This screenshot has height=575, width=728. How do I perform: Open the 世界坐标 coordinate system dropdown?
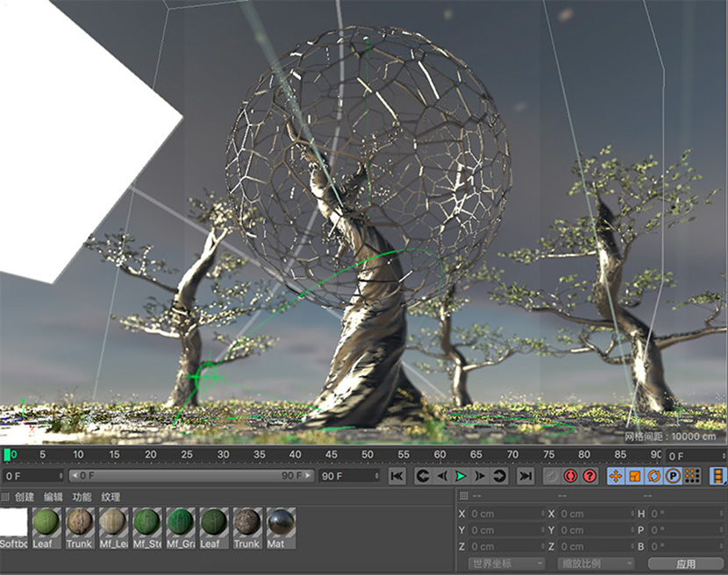pos(506,564)
